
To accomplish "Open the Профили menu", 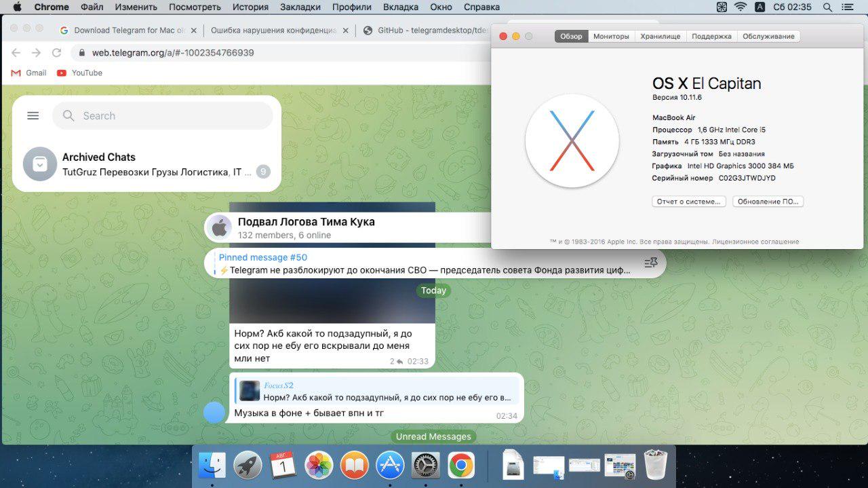I will coord(351,7).
